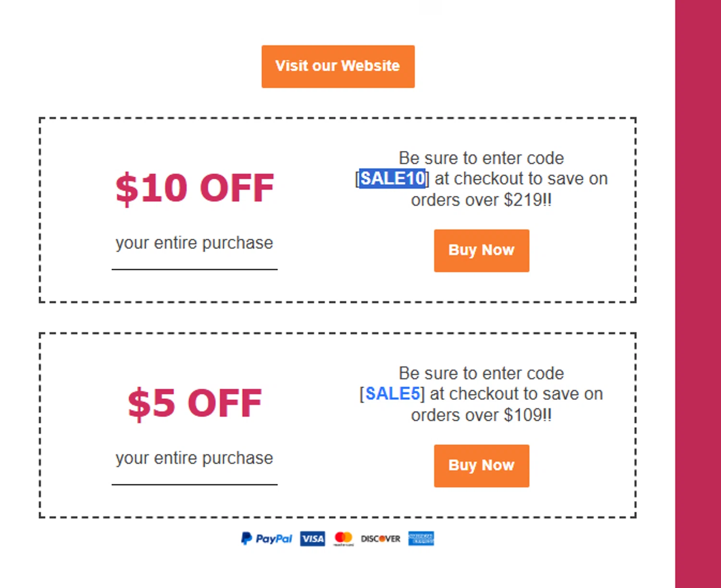This screenshot has height=588, width=721.
Task: Click "Be sure to enter code" above SALE5
Action: (481, 373)
